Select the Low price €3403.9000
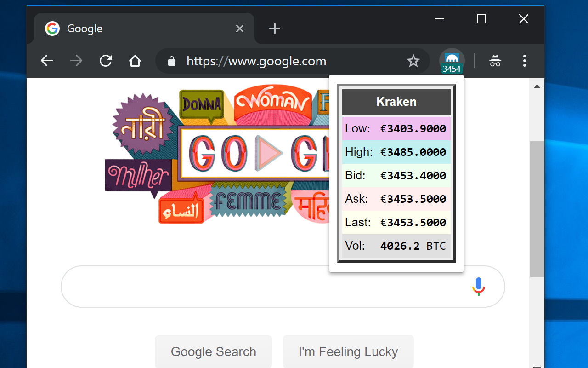Image resolution: width=588 pixels, height=368 pixels. (413, 129)
